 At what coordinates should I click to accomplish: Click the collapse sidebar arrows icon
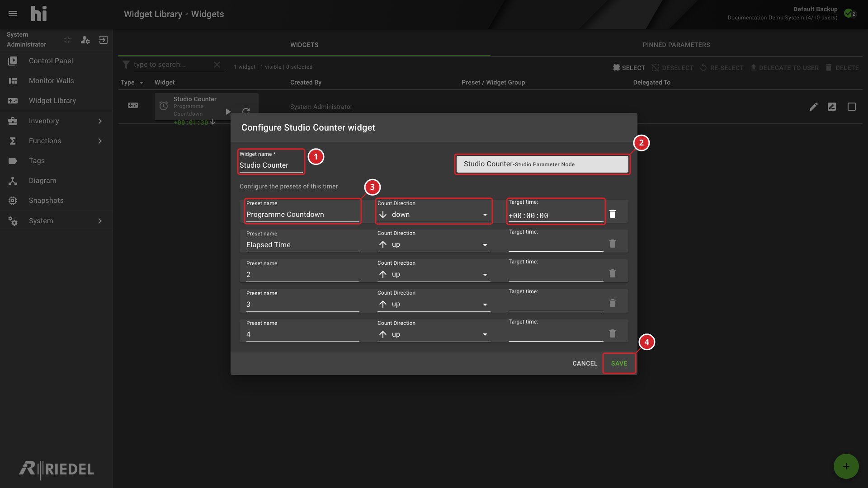point(67,40)
